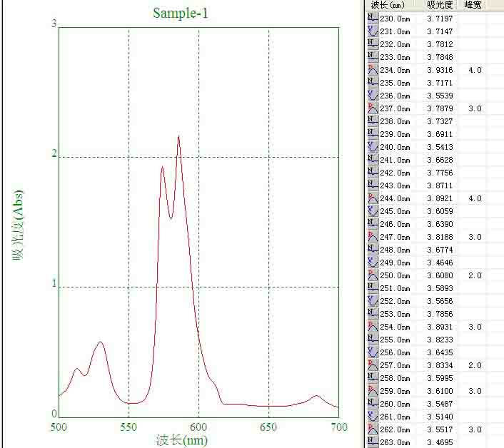Click the 峰宽 column header

[x=473, y=5]
